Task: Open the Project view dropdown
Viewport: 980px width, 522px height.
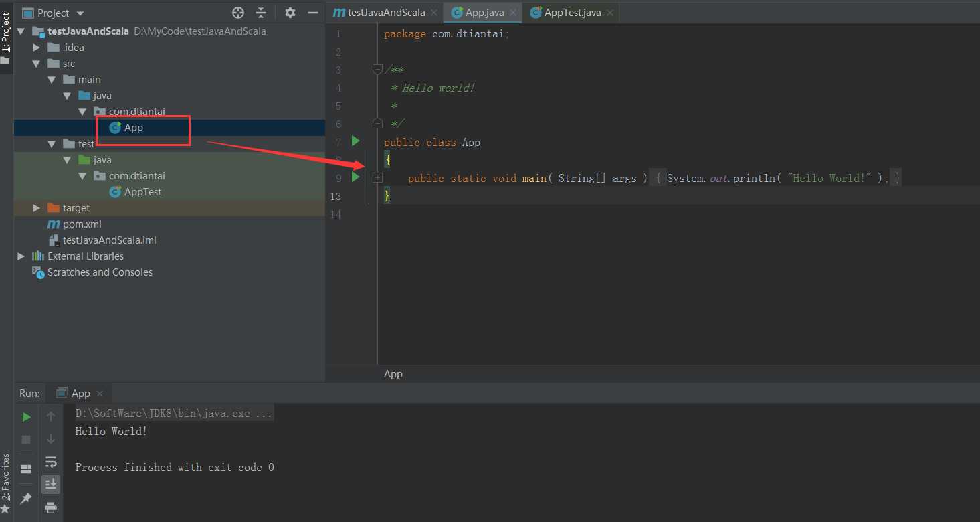Action: click(x=80, y=13)
